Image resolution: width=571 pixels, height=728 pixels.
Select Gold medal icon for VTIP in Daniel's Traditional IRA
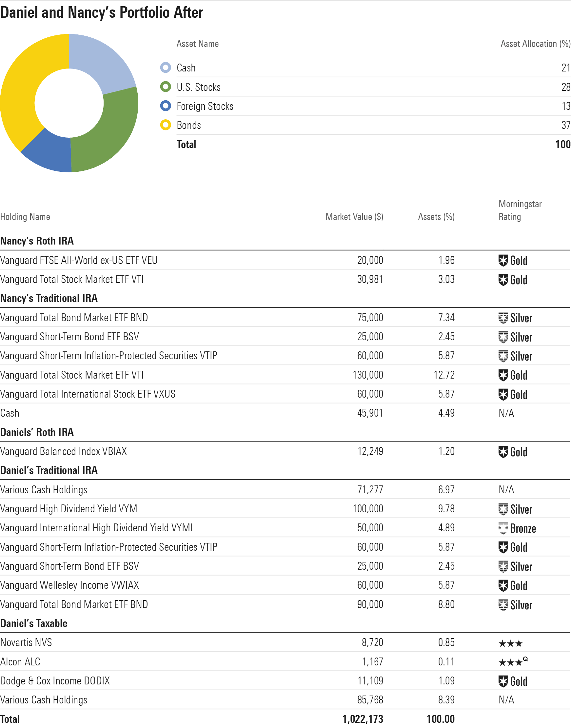503,547
